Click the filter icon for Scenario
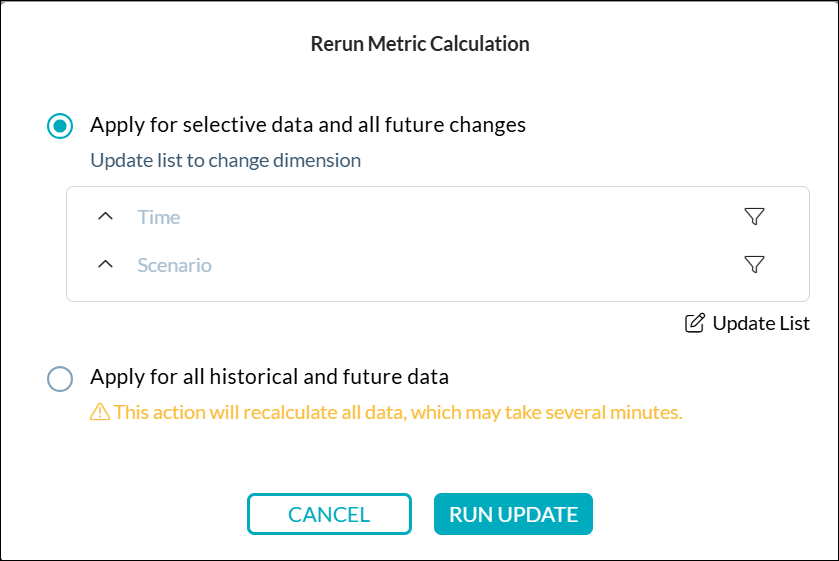The image size is (839, 561). click(754, 265)
